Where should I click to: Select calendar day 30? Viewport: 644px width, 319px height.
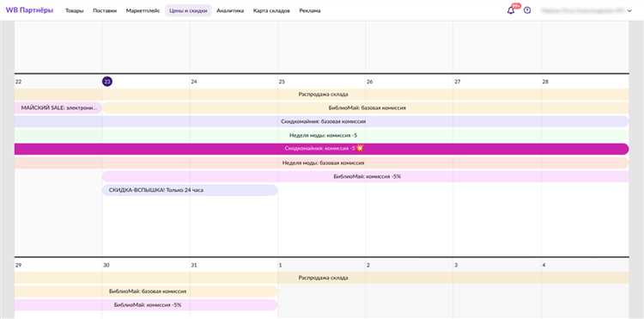coord(106,265)
